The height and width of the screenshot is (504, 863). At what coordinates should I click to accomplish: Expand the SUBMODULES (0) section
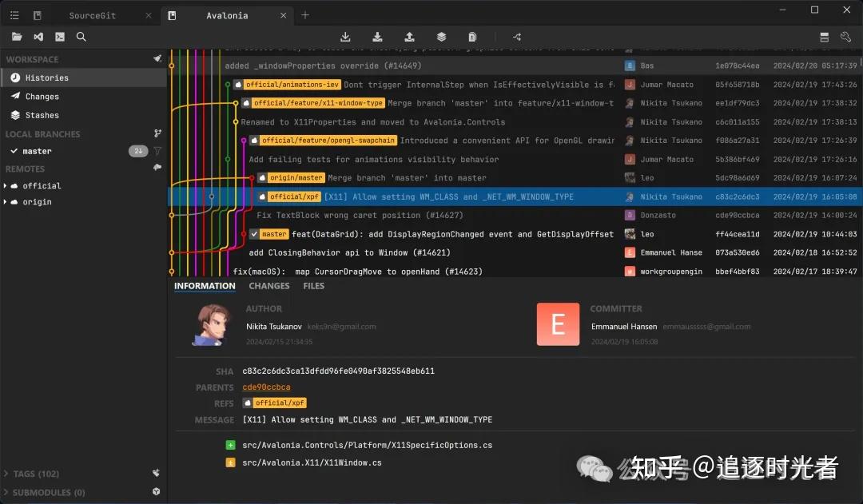[x=6, y=492]
